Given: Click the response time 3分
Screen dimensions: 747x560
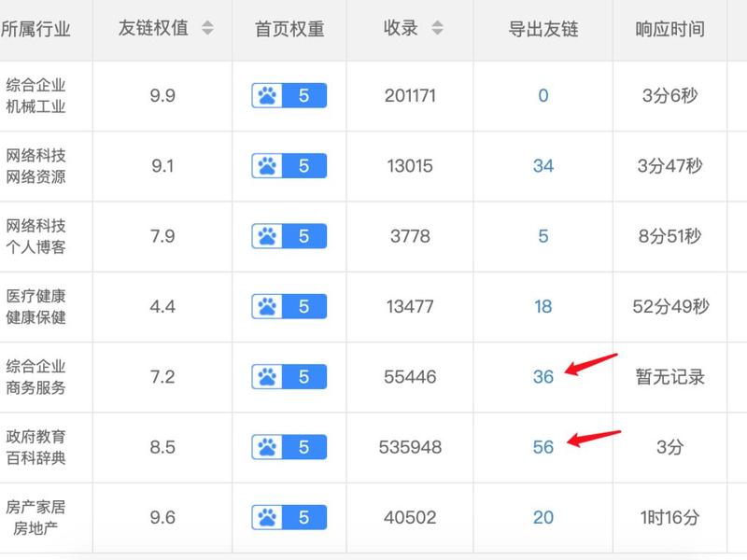Looking at the screenshot, I should [x=669, y=447].
